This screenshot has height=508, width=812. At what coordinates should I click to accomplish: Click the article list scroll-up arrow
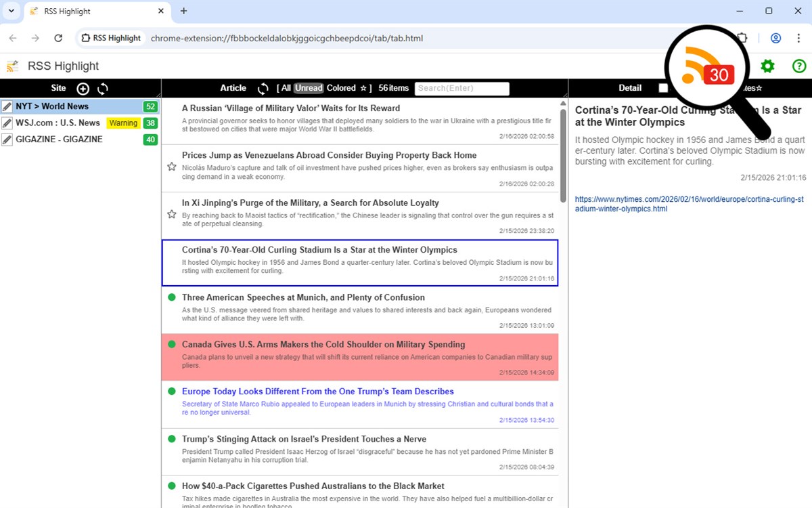[x=564, y=104]
